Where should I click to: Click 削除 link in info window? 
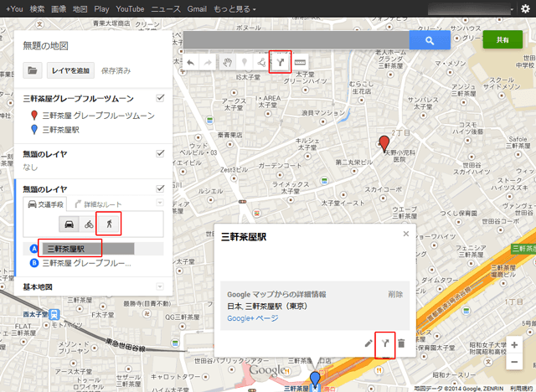[395, 294]
